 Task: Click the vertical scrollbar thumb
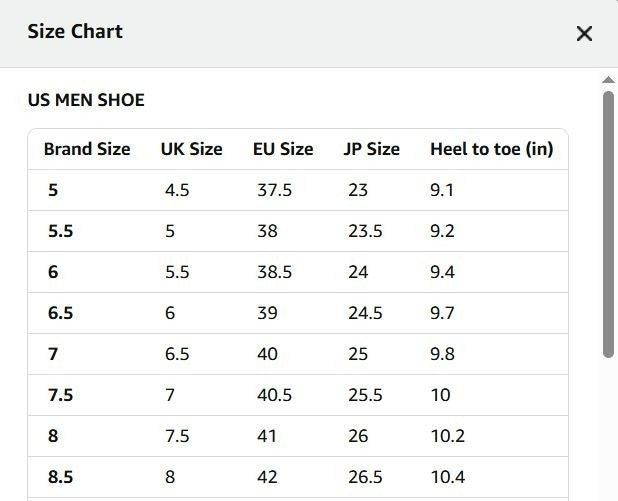pyautogui.click(x=608, y=224)
